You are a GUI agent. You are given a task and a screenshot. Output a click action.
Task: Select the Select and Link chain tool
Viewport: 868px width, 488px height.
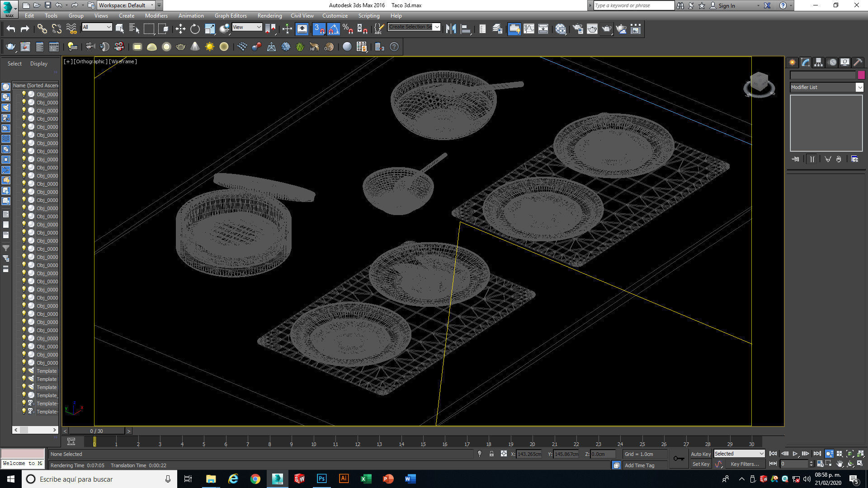[x=42, y=29]
